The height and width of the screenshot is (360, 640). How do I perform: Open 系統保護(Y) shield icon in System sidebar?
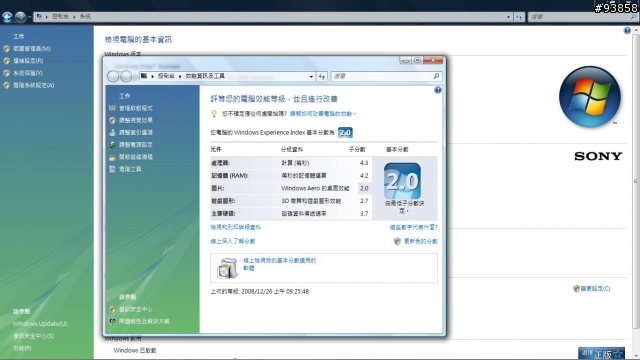coord(7,73)
